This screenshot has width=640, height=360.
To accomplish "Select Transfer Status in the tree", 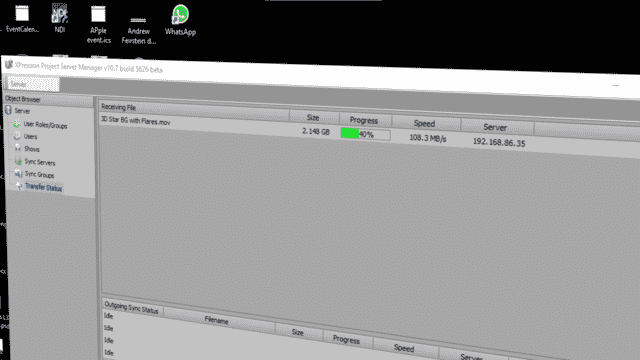I will coord(43,187).
